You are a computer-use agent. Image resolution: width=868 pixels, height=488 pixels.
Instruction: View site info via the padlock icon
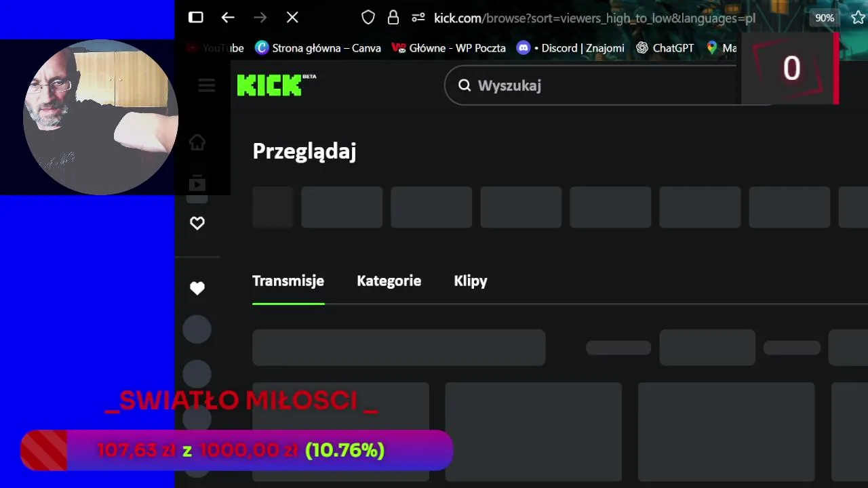point(393,18)
